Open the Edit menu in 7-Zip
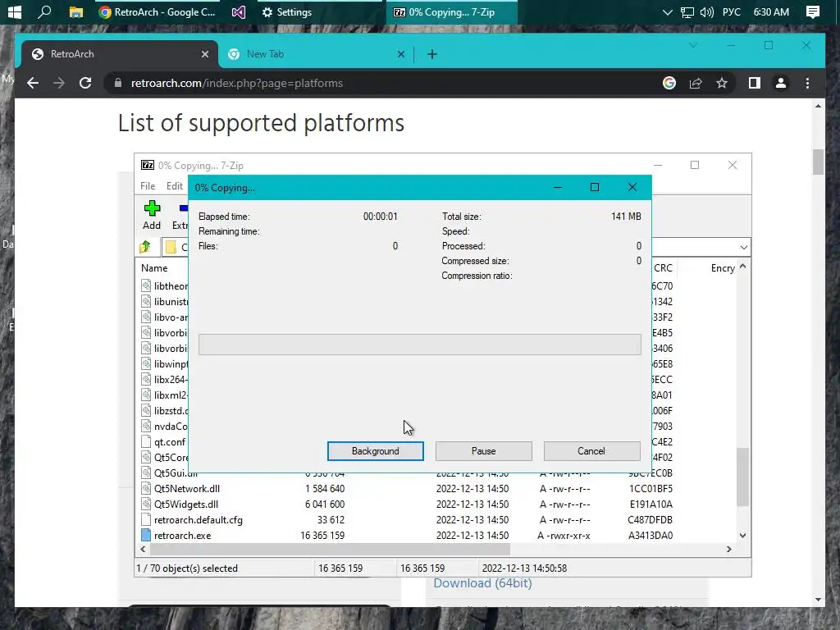 click(175, 186)
